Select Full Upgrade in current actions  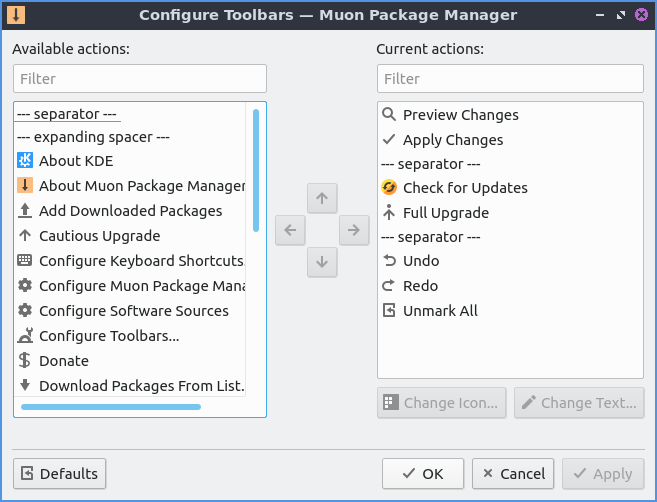pyautogui.click(x=445, y=213)
